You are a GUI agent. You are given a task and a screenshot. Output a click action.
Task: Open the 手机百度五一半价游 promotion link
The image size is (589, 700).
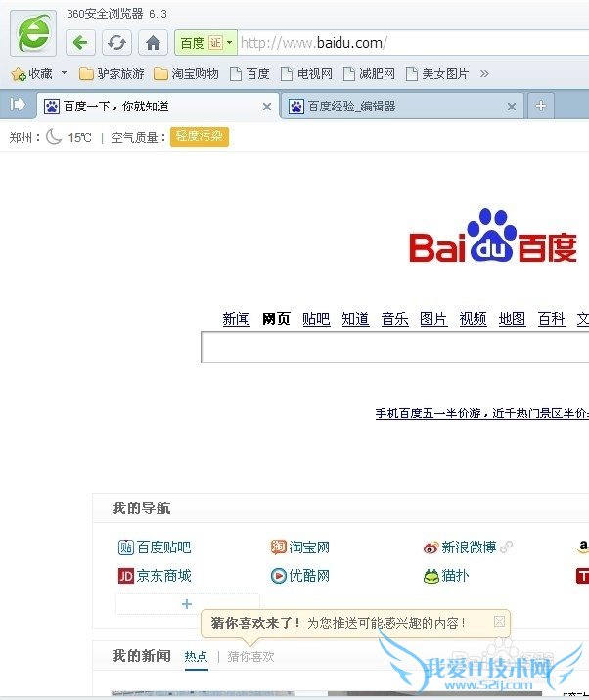click(482, 414)
